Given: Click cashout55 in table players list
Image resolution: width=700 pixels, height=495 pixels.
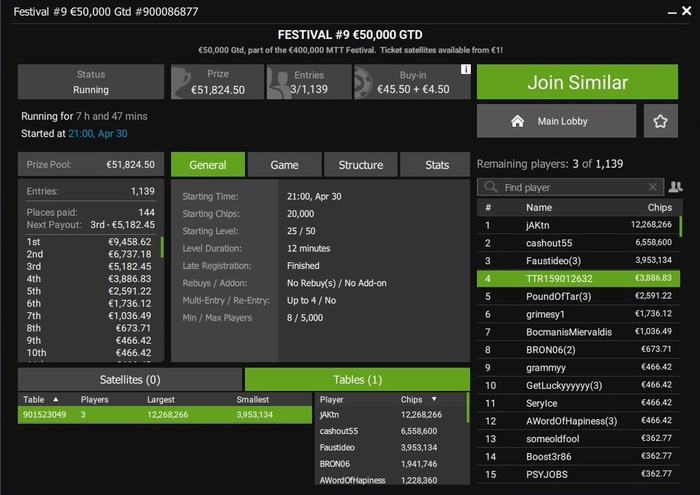Looking at the screenshot, I should tap(339, 431).
